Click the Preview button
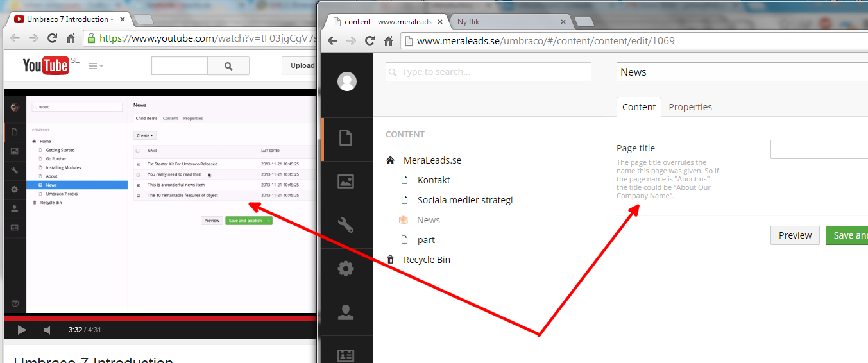 [795, 235]
